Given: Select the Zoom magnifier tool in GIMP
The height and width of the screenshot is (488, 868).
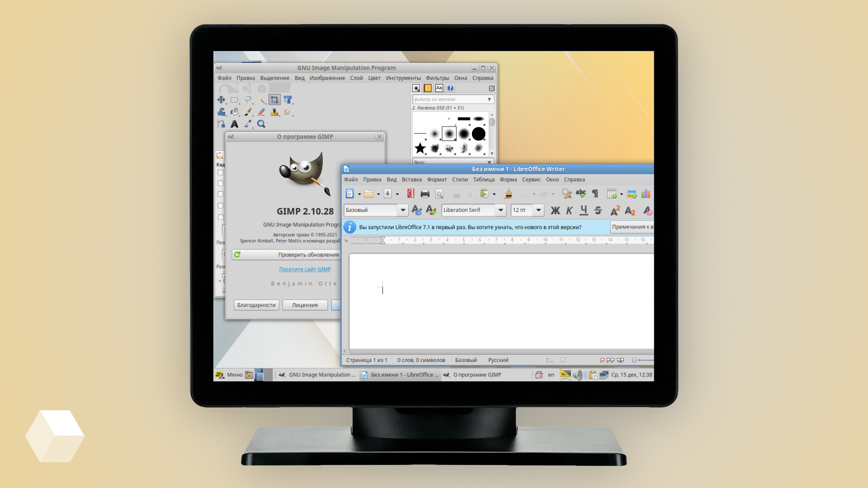Looking at the screenshot, I should pyautogui.click(x=261, y=124).
